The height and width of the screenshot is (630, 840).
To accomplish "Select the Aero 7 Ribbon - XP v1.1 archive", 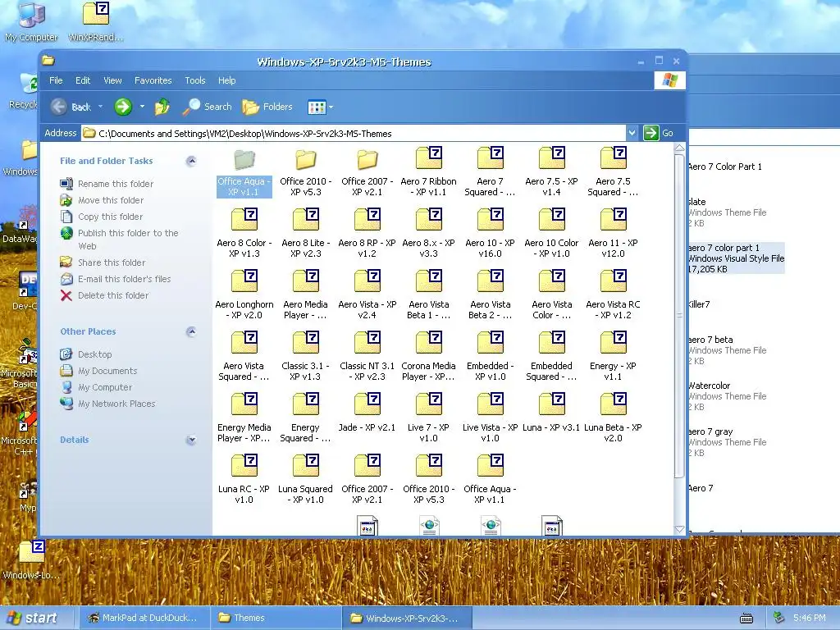I will (428, 171).
